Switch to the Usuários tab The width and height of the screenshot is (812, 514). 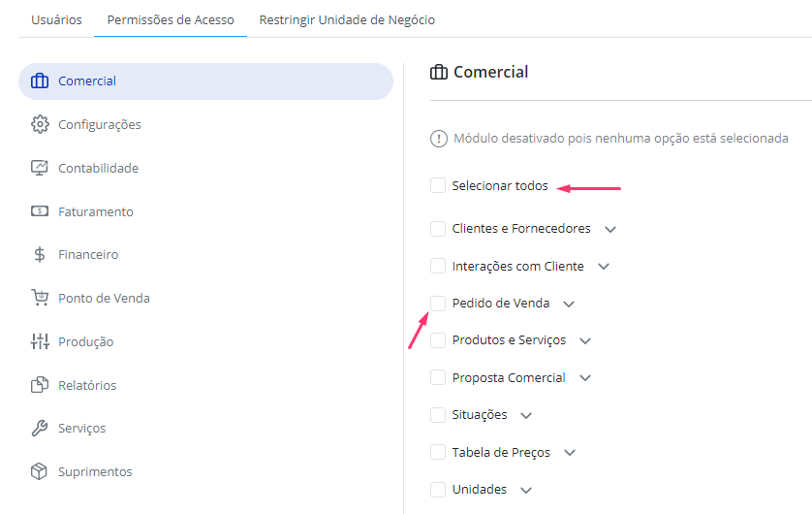(56, 19)
